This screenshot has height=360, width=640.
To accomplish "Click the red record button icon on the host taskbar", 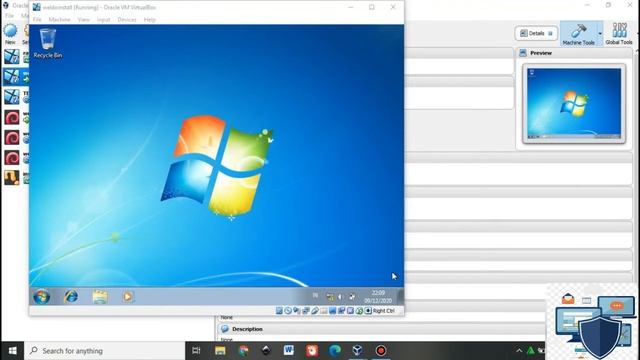I will 381,351.
